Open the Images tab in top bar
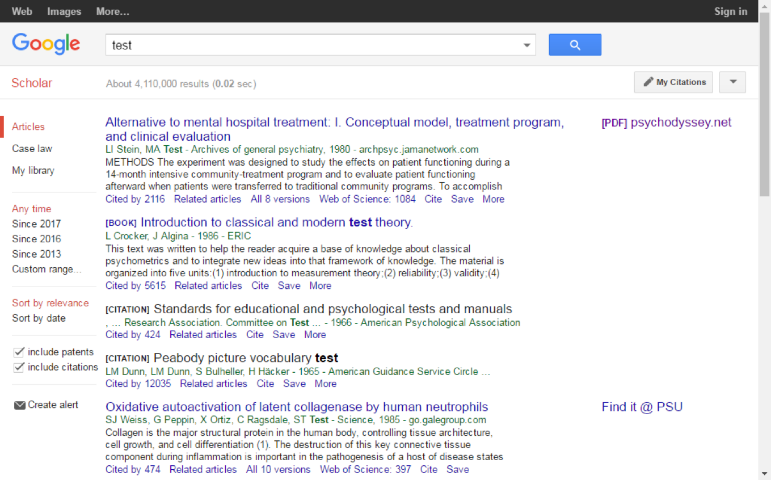Viewport: 771px width, 480px height. click(64, 11)
